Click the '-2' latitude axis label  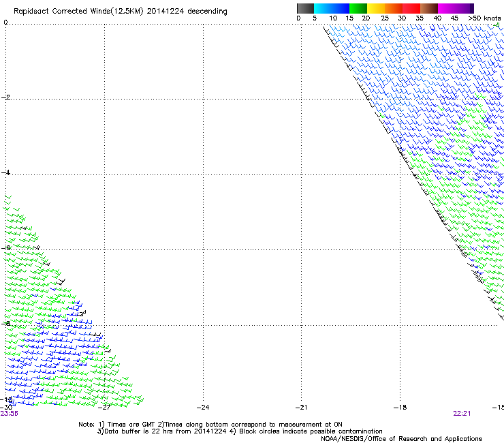5,97
